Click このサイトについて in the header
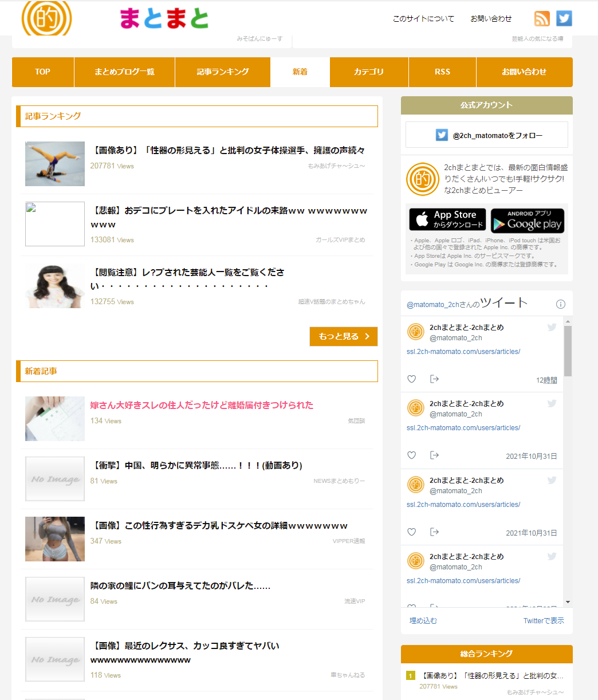 (423, 19)
